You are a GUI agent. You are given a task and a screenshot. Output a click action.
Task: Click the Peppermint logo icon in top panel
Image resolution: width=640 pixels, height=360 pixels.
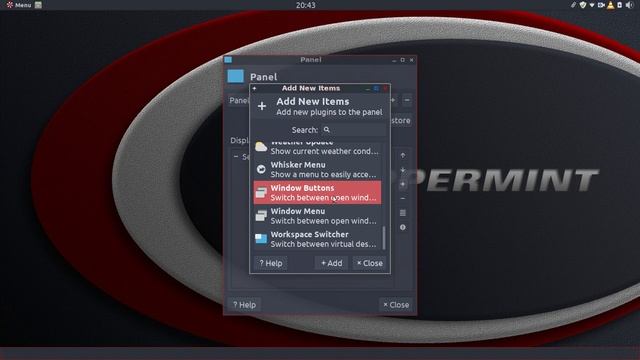coord(10,5)
